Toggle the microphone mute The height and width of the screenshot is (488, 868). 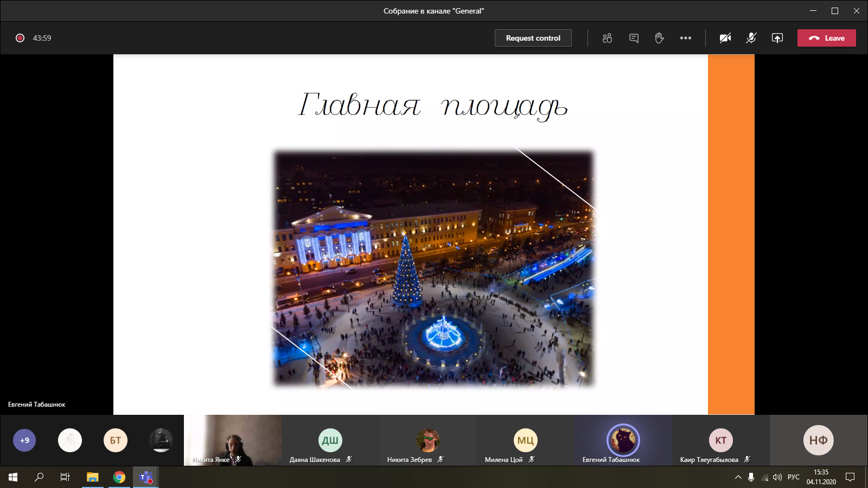751,38
